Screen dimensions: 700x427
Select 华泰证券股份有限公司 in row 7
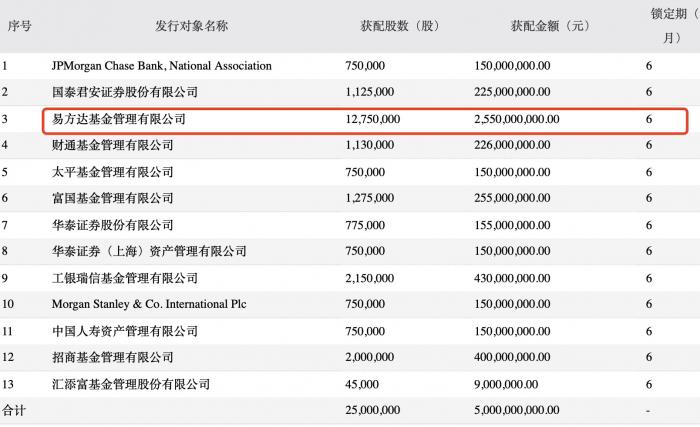pyautogui.click(x=112, y=225)
